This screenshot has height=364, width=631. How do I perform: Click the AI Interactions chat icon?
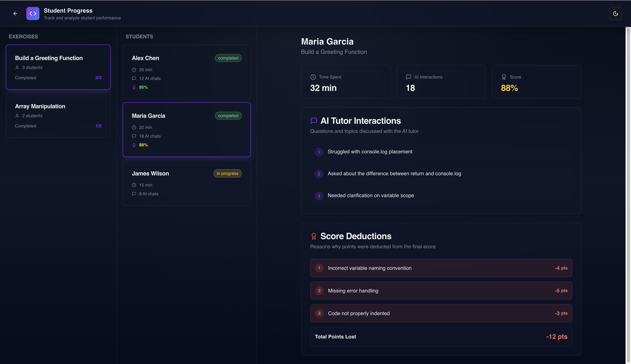(x=408, y=77)
